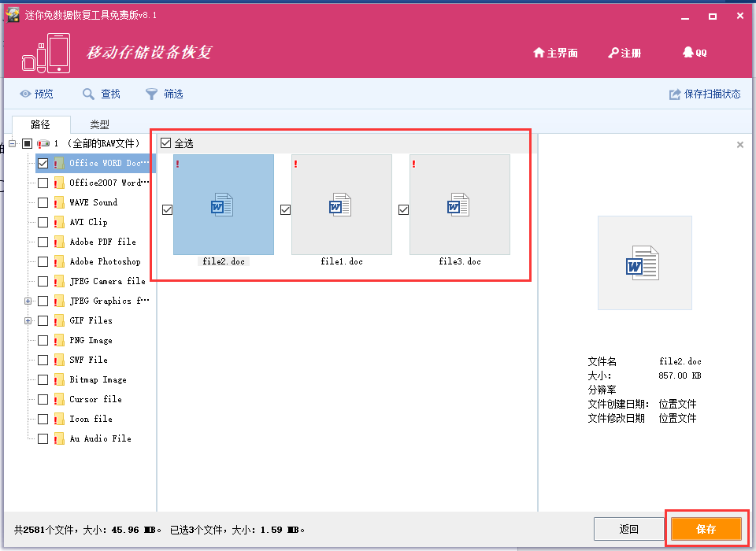The height and width of the screenshot is (551, 756).
Task: Open QQ contact link
Action: click(695, 53)
